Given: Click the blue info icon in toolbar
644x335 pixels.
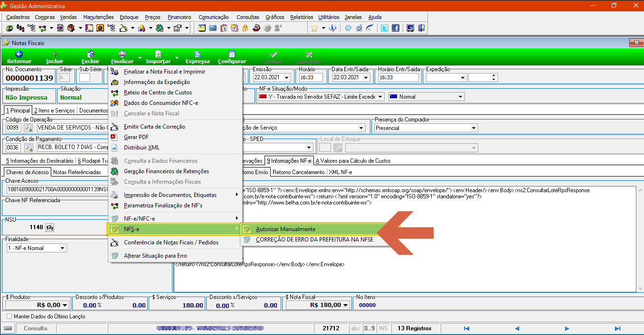Looking at the screenshot, I should click(332, 28).
